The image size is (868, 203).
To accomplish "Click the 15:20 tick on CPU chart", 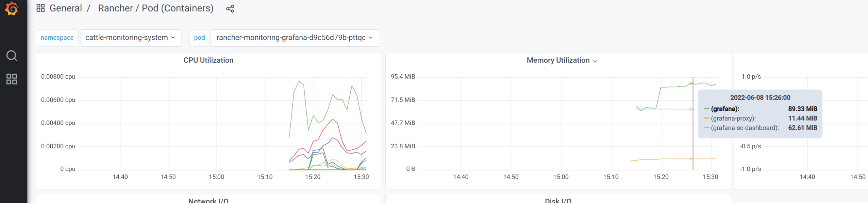I will click(313, 177).
